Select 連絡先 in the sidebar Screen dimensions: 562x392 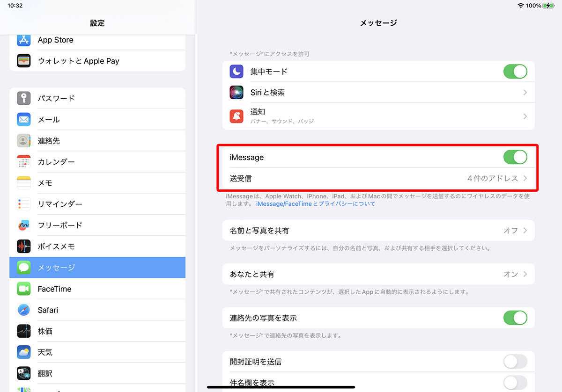[97, 140]
